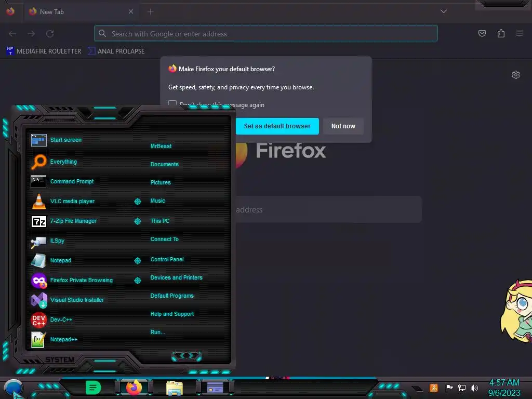The width and height of the screenshot is (532, 399).
Task: Click the shutdown arrows at start menu bottom
Action: pos(187,356)
